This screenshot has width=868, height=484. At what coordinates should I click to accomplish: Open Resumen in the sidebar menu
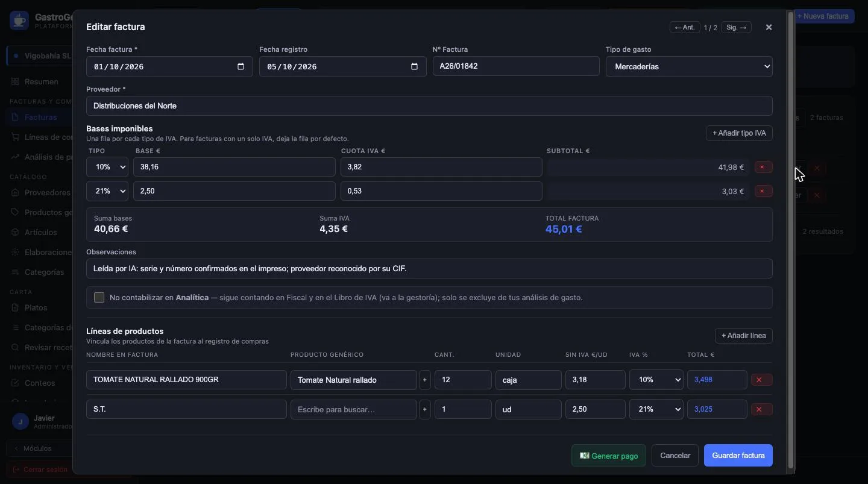pyautogui.click(x=41, y=81)
